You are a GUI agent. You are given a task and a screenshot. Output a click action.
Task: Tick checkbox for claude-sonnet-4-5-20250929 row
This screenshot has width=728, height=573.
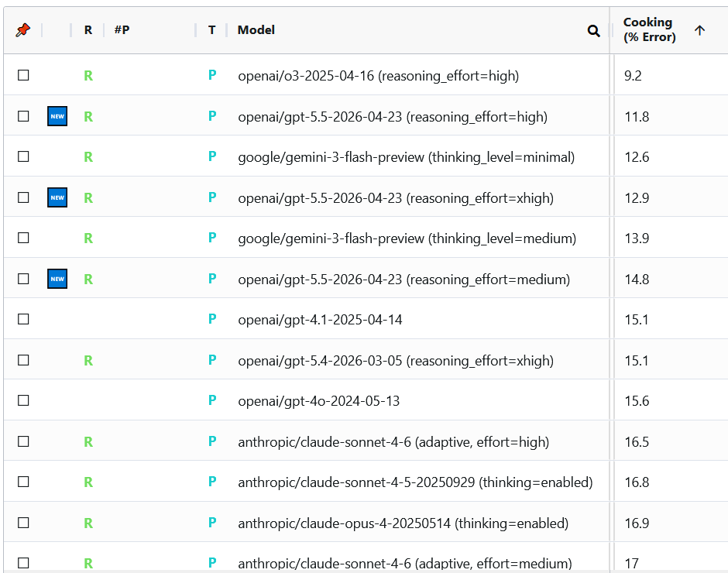(x=23, y=482)
